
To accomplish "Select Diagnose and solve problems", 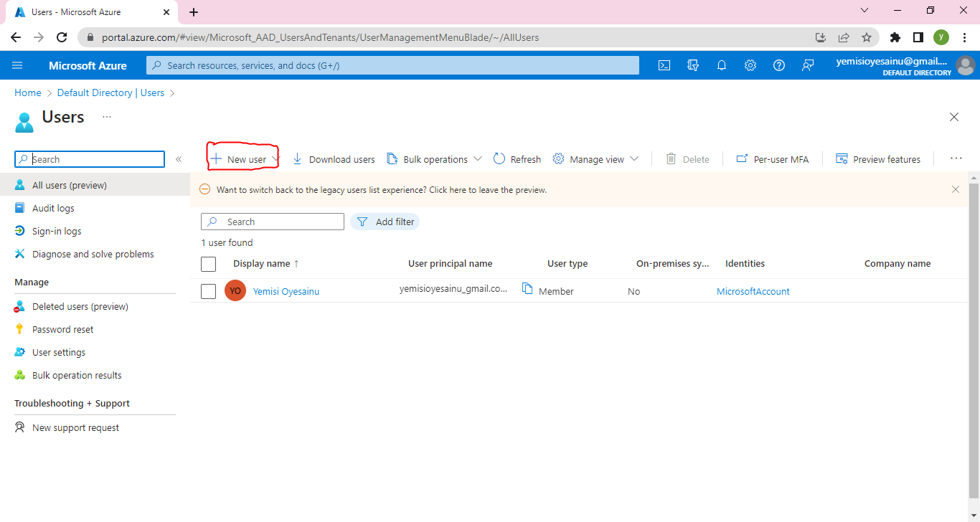I will tap(95, 254).
